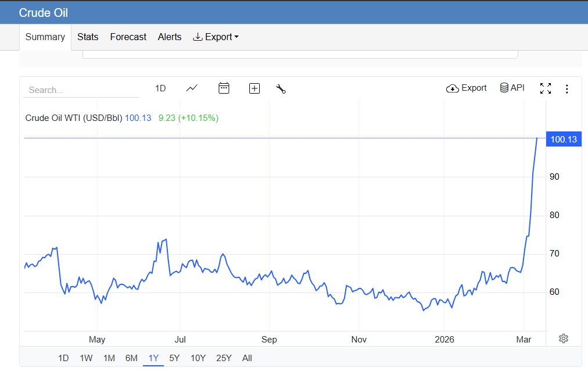Viewport: 588px width, 371px height.
Task: Open the 1D interval dropdown in toolbar
Action: point(160,88)
